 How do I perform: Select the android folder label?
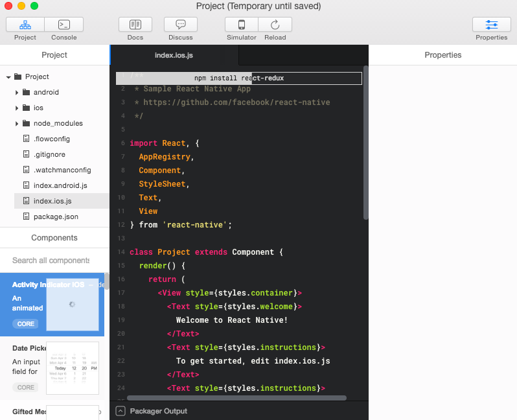pos(46,92)
